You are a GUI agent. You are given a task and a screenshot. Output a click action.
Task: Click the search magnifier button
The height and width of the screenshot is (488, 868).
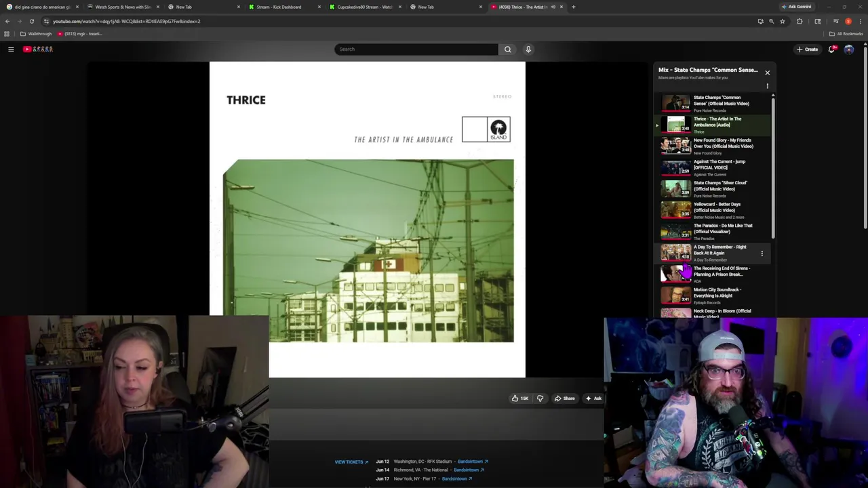[507, 49]
